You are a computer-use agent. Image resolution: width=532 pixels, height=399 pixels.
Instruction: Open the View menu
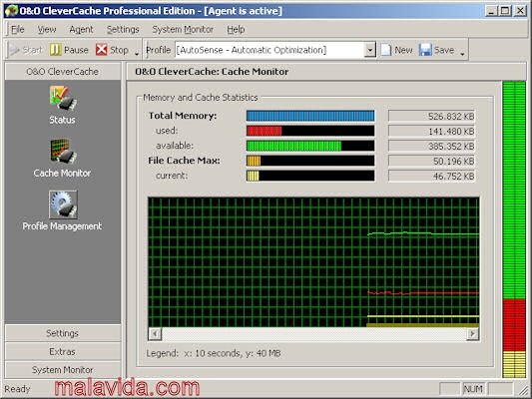47,30
